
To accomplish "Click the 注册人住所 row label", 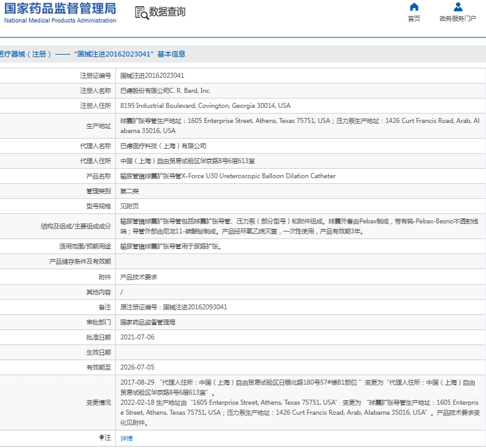I will pos(95,105).
